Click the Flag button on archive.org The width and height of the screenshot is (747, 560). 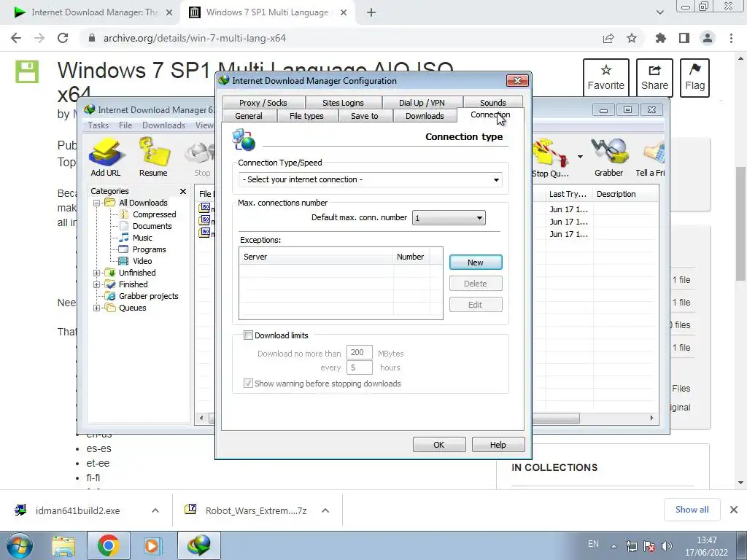pyautogui.click(x=694, y=78)
